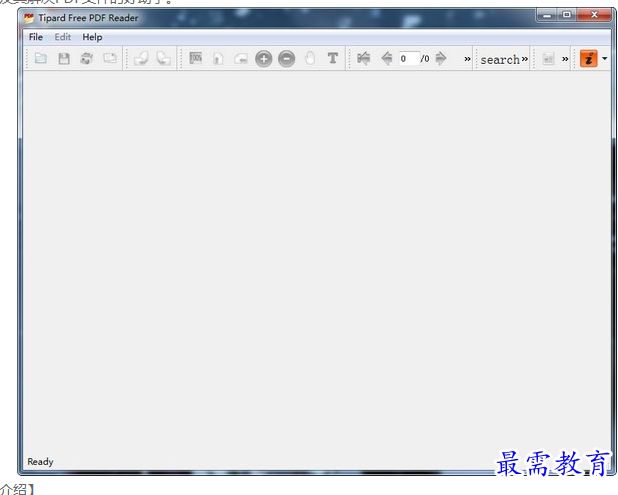The image size is (618, 495).
Task: Open the dropdown arrow next to info icon
Action: pyautogui.click(x=605, y=59)
